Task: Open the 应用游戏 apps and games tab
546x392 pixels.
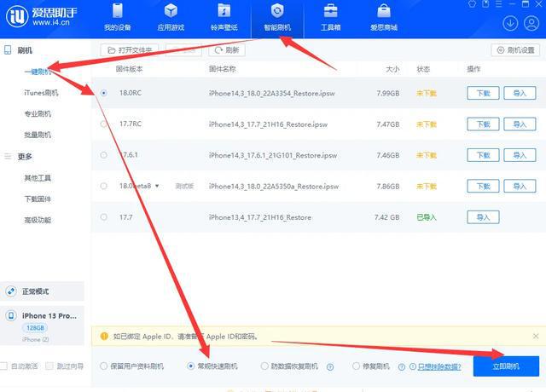Action: coord(171,17)
